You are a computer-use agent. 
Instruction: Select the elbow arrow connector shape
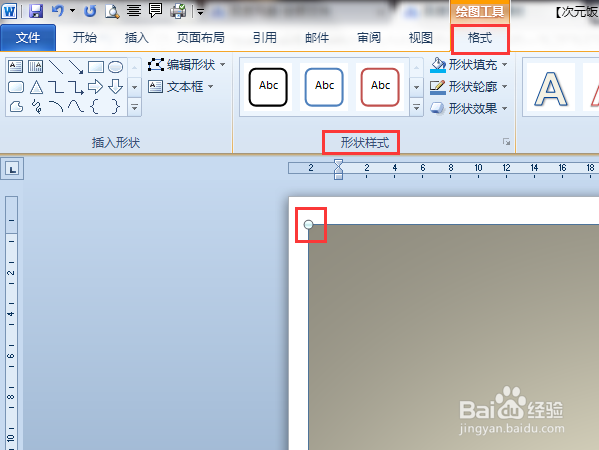(x=76, y=87)
